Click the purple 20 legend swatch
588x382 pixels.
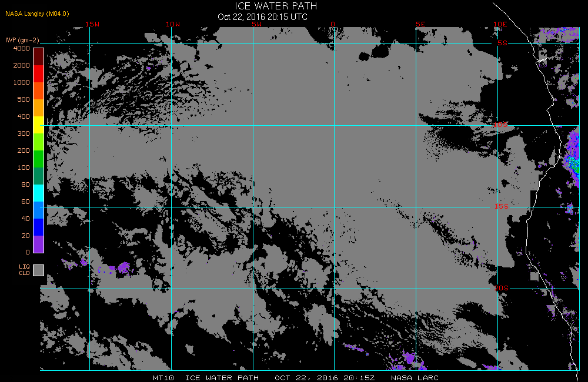(39, 244)
